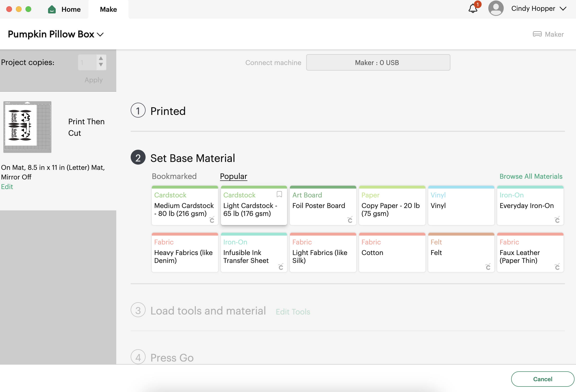The width and height of the screenshot is (576, 392).
Task: Click Cricut logo on Infusible Ink Transfer Sheet card
Action: pos(281,267)
